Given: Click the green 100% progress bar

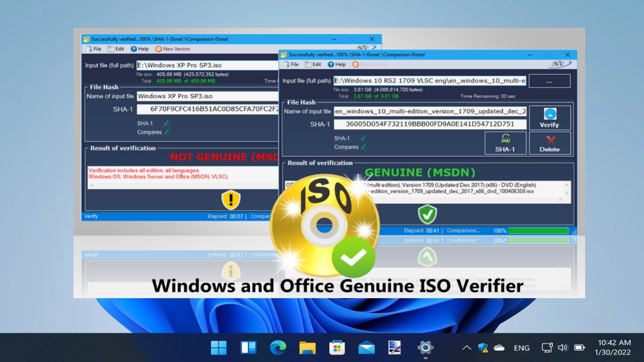Looking at the screenshot, I should [x=538, y=231].
